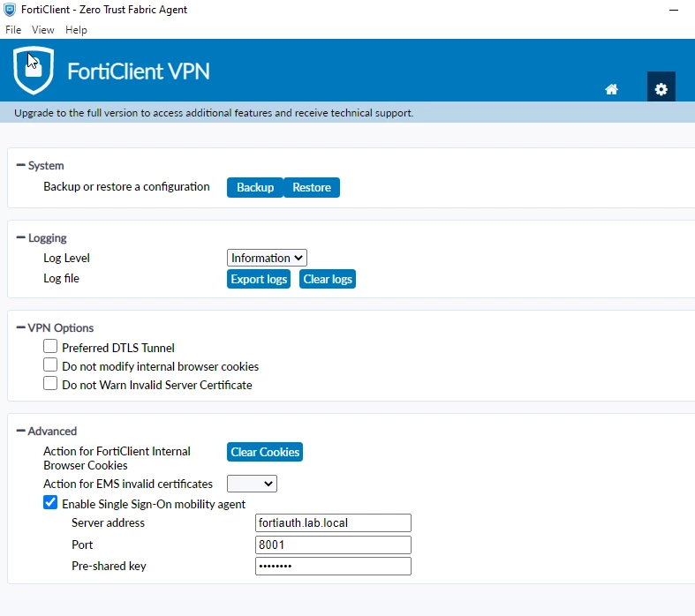Viewport: 695px width, 616px height.
Task: Disable Single Sign-On mobility agent checkbox
Action: (50, 503)
